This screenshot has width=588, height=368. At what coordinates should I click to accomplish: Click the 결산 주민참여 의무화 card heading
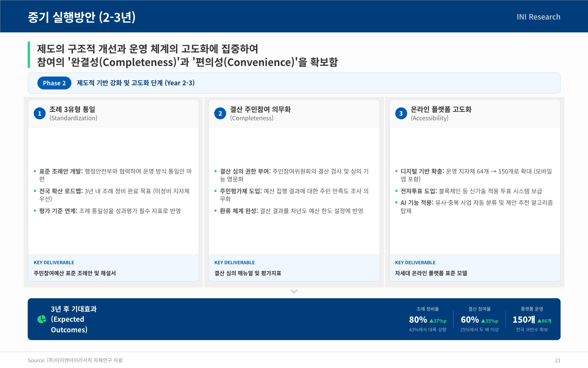point(260,110)
